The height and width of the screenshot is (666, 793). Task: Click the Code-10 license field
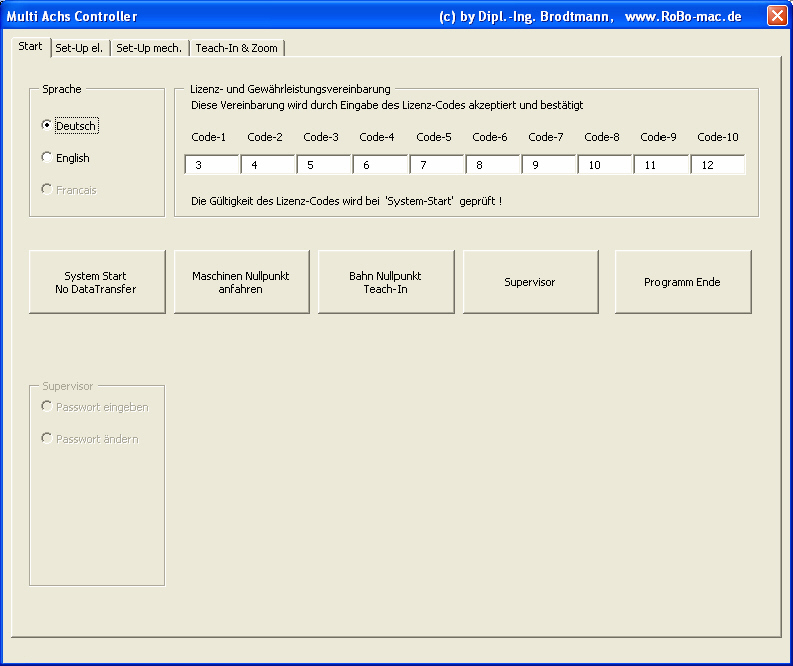(x=718, y=165)
